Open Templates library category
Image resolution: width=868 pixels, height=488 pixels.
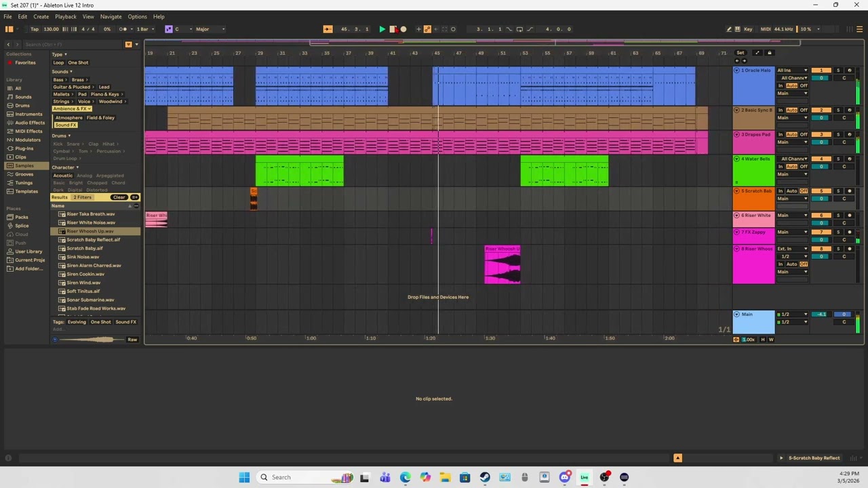point(26,191)
